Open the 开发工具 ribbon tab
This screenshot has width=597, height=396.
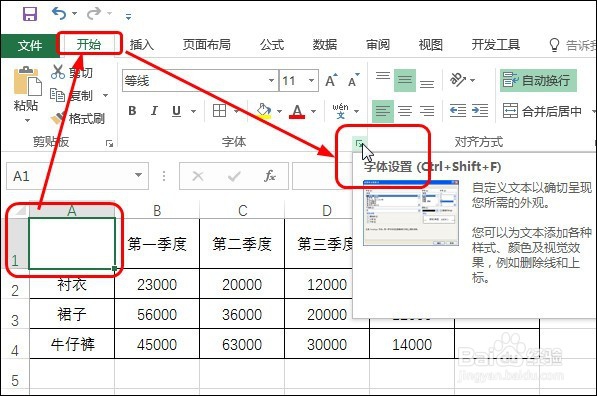point(496,45)
